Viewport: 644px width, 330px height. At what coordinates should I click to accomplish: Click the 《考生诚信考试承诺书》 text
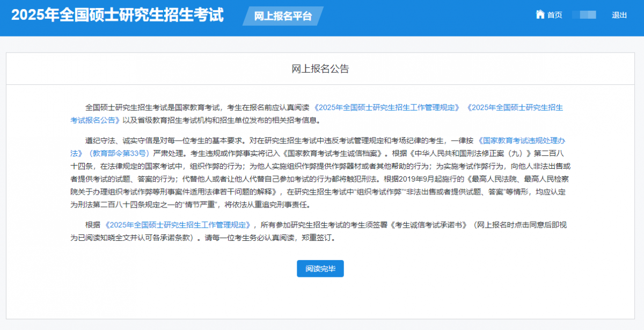click(x=430, y=225)
